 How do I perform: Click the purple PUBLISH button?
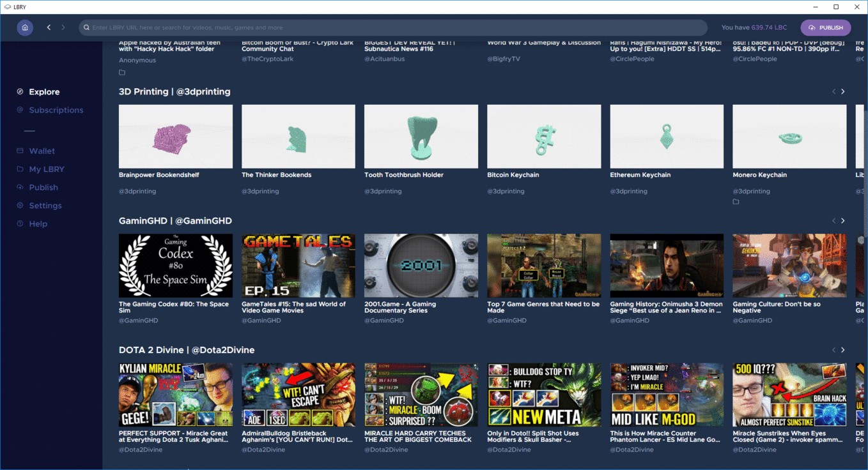pos(826,27)
